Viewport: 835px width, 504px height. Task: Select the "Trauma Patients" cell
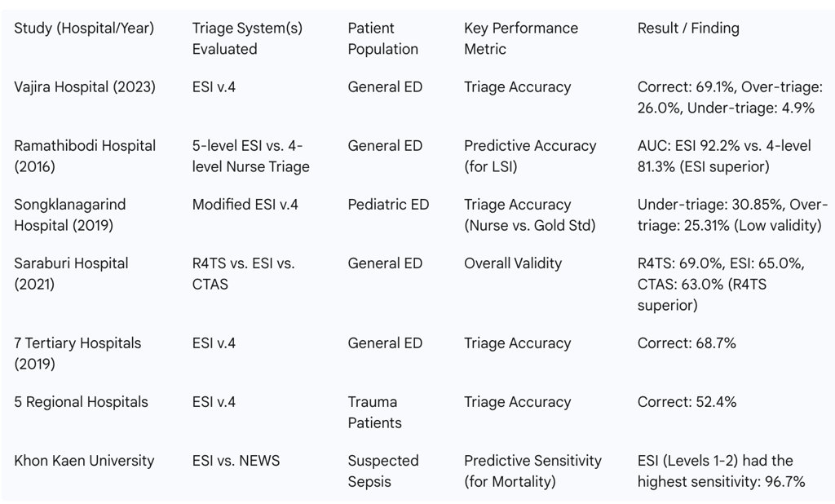point(374,413)
